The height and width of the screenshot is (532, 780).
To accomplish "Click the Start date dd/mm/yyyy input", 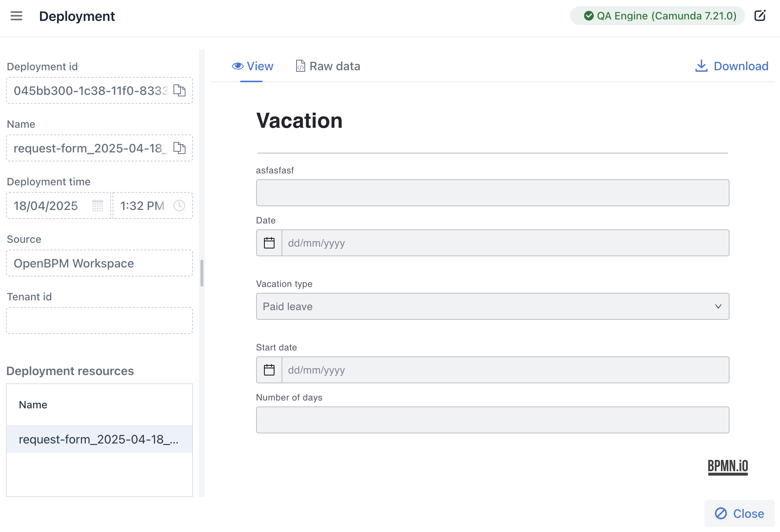I will click(x=505, y=370).
